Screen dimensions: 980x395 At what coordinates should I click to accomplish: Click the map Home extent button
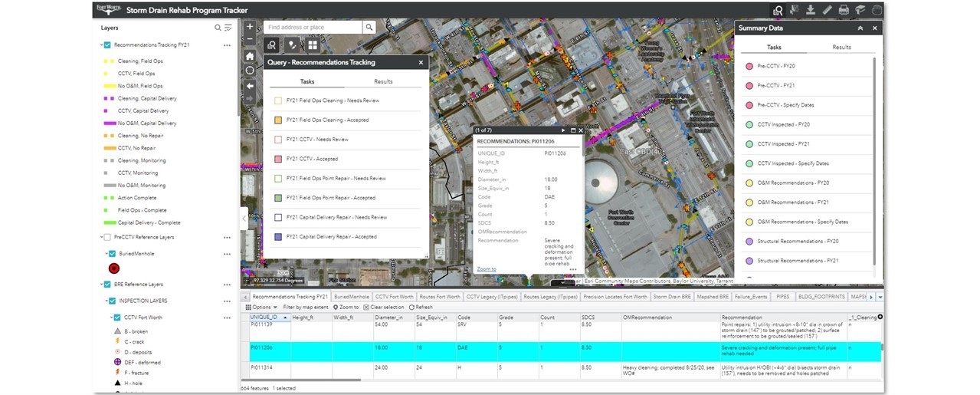click(x=250, y=56)
